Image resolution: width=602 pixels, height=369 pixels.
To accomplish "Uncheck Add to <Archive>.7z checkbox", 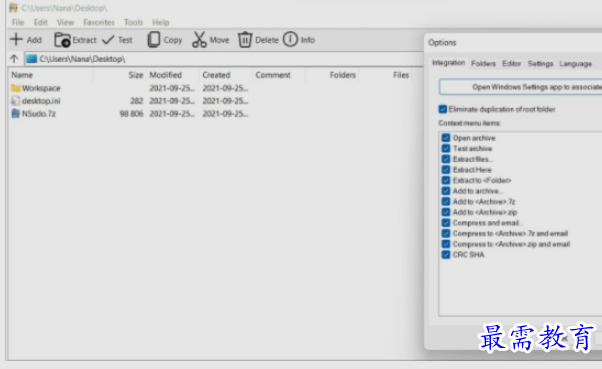I will click(x=446, y=202).
